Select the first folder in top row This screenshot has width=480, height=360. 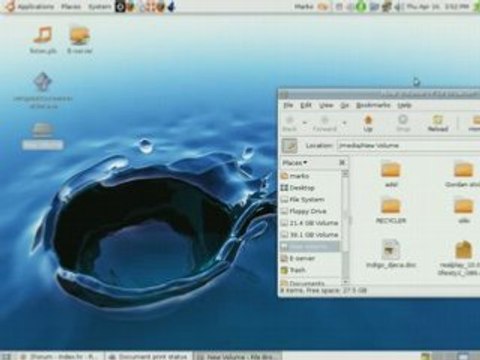point(391,173)
